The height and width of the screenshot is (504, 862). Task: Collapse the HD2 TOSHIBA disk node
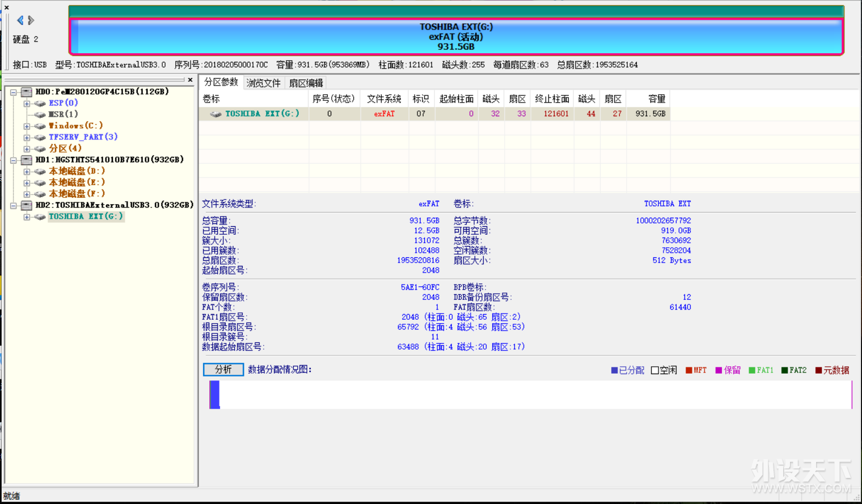14,206
